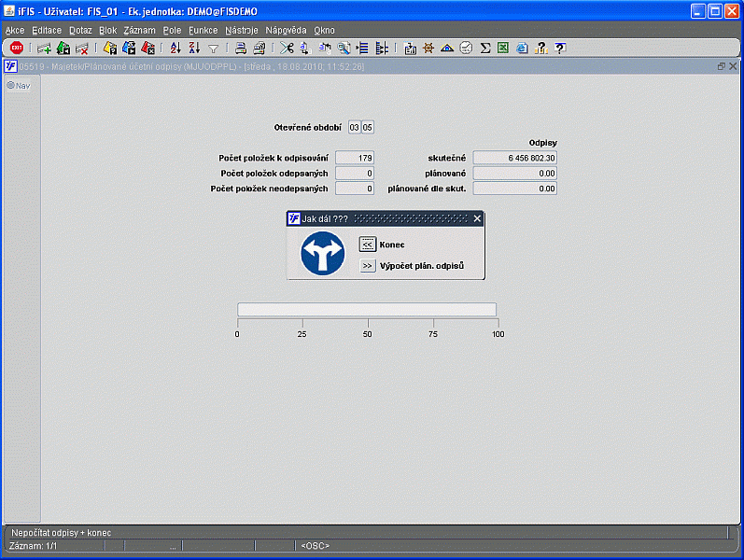This screenshot has width=744, height=560.
Task: Open the Akce menu
Action: (x=15, y=30)
